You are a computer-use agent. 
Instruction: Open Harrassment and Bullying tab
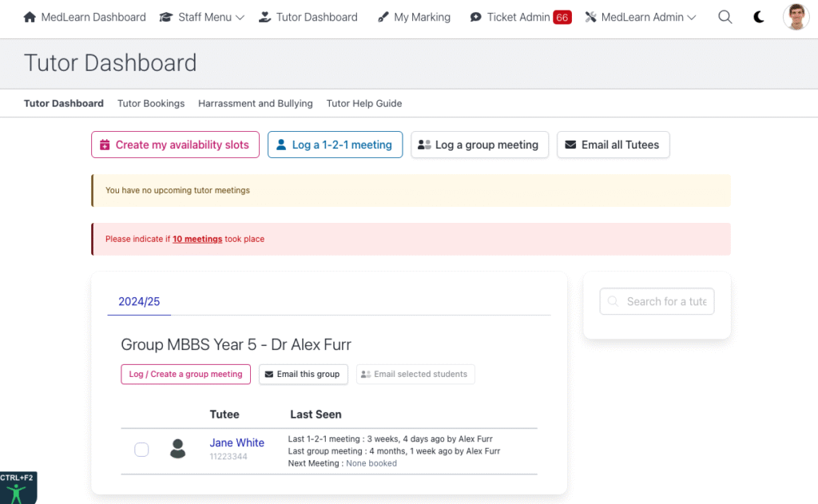(x=256, y=103)
